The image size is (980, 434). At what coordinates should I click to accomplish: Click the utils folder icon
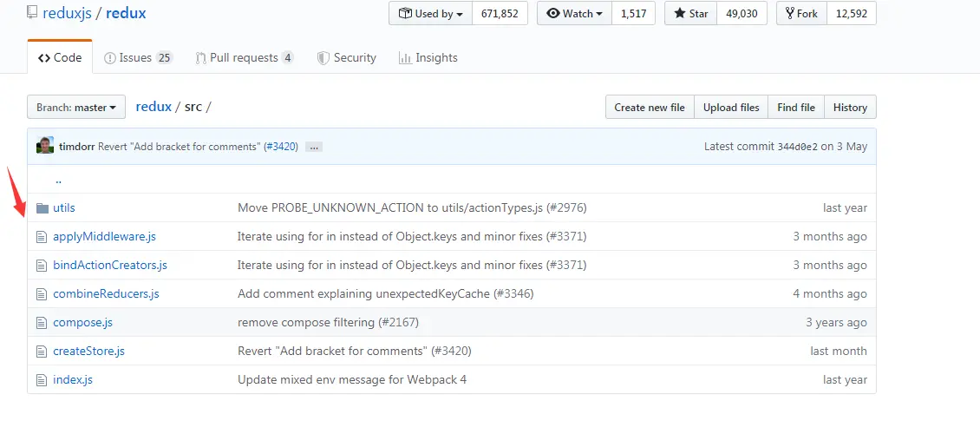pyautogui.click(x=42, y=207)
